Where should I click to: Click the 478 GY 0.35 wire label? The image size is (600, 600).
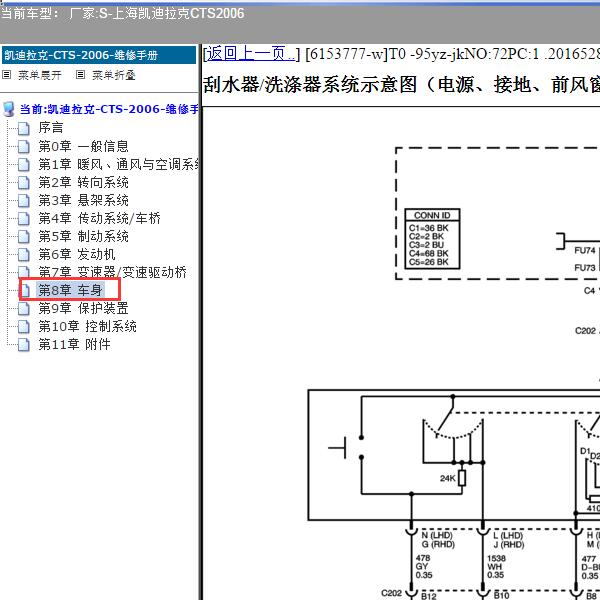click(x=424, y=567)
